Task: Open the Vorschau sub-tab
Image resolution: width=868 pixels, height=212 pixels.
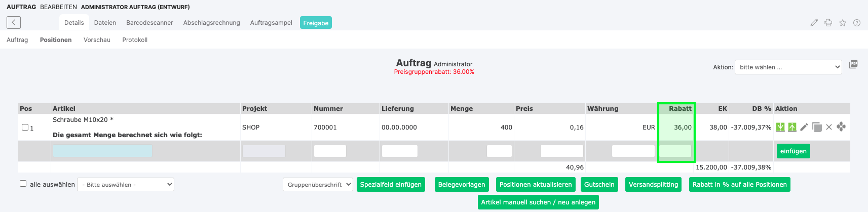Action: (x=97, y=40)
